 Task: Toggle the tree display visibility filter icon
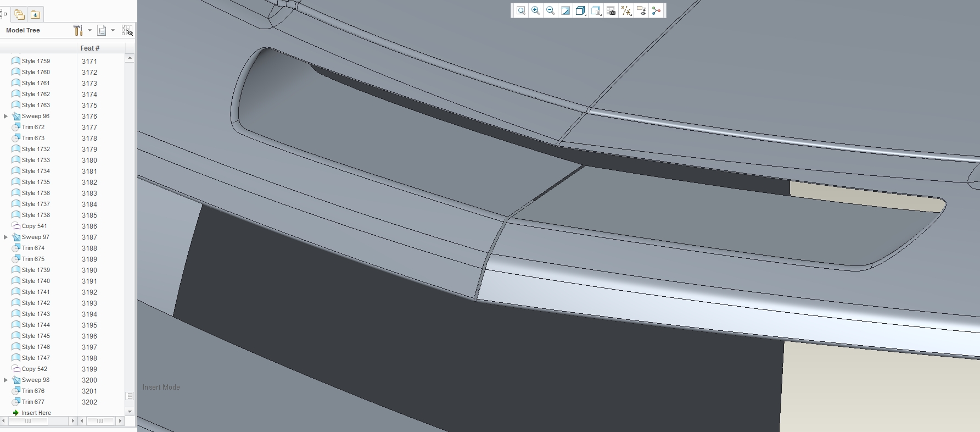click(127, 30)
